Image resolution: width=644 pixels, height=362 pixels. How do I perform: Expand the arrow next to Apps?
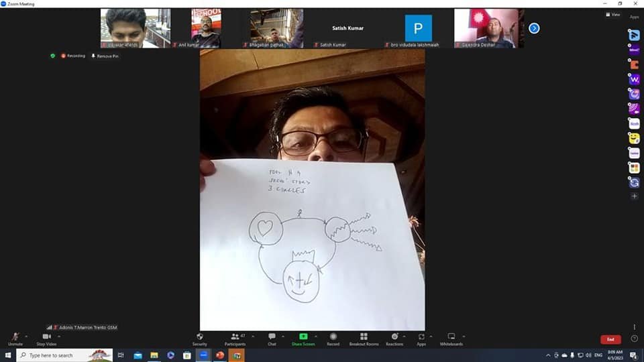(431, 337)
